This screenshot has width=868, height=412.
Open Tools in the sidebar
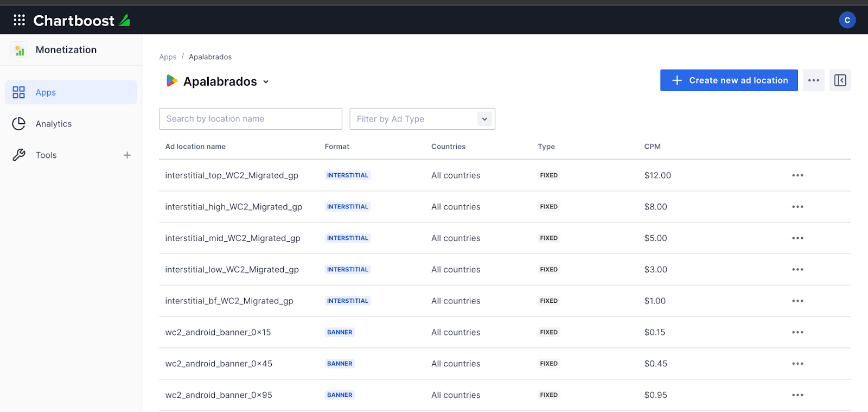coord(46,155)
